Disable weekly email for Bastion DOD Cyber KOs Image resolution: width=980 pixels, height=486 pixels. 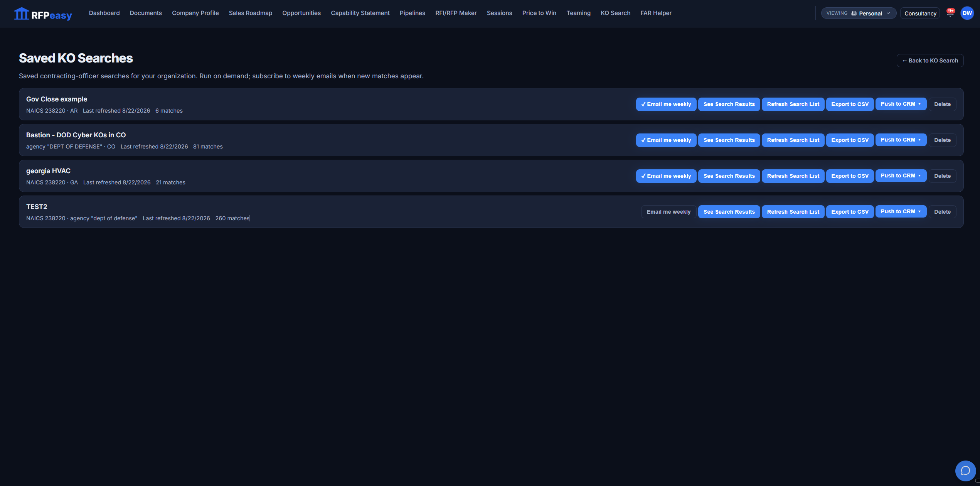tap(666, 140)
